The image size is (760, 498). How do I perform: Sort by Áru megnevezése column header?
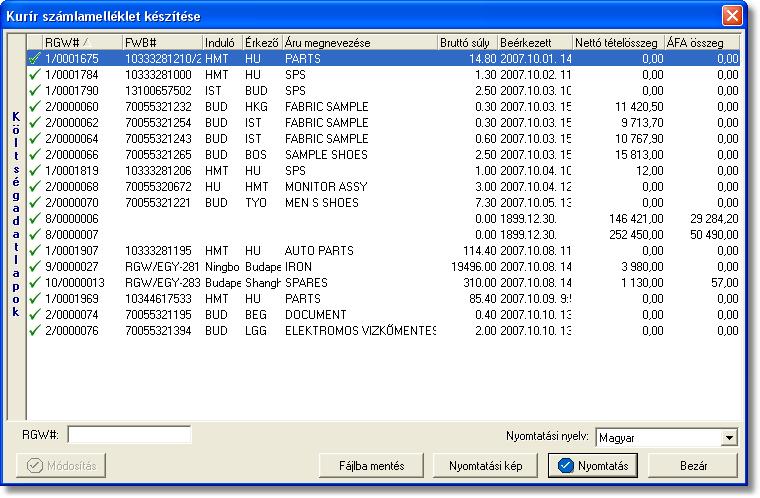pyautogui.click(x=360, y=43)
